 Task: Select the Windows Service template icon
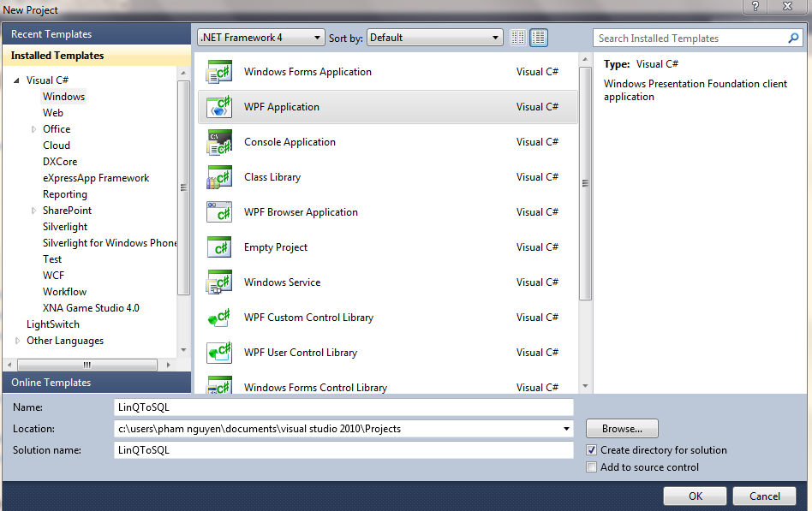(x=220, y=282)
